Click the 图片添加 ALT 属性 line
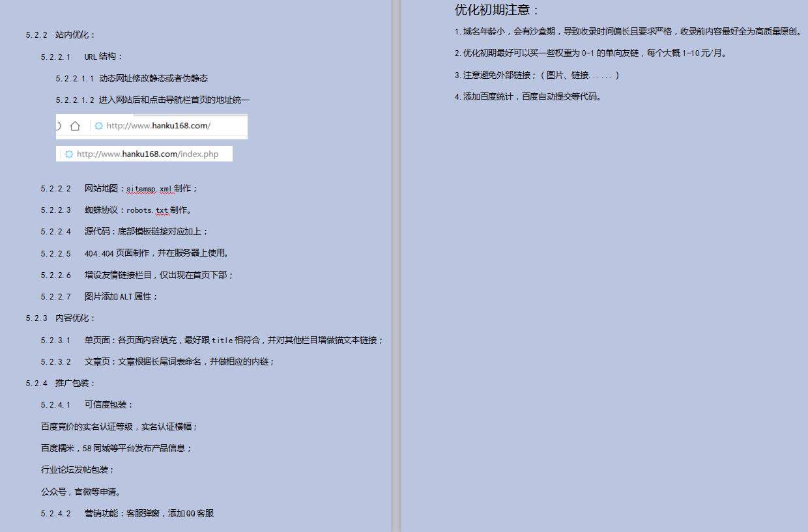 point(121,296)
